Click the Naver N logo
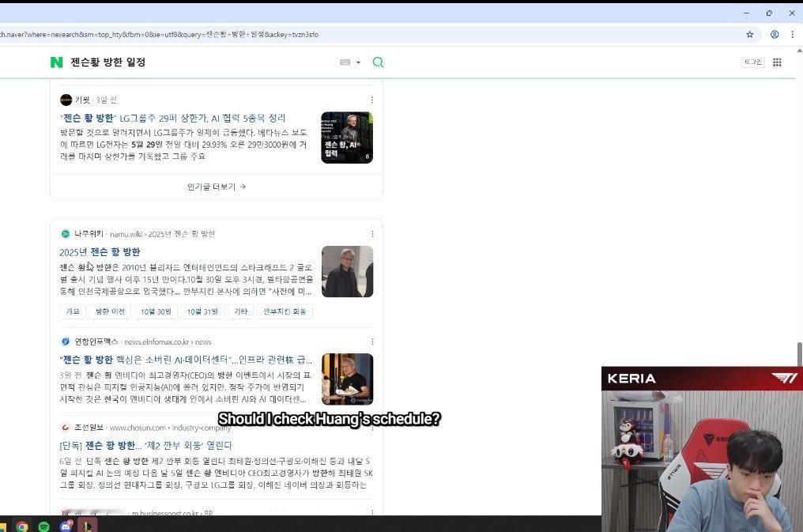 pos(56,62)
